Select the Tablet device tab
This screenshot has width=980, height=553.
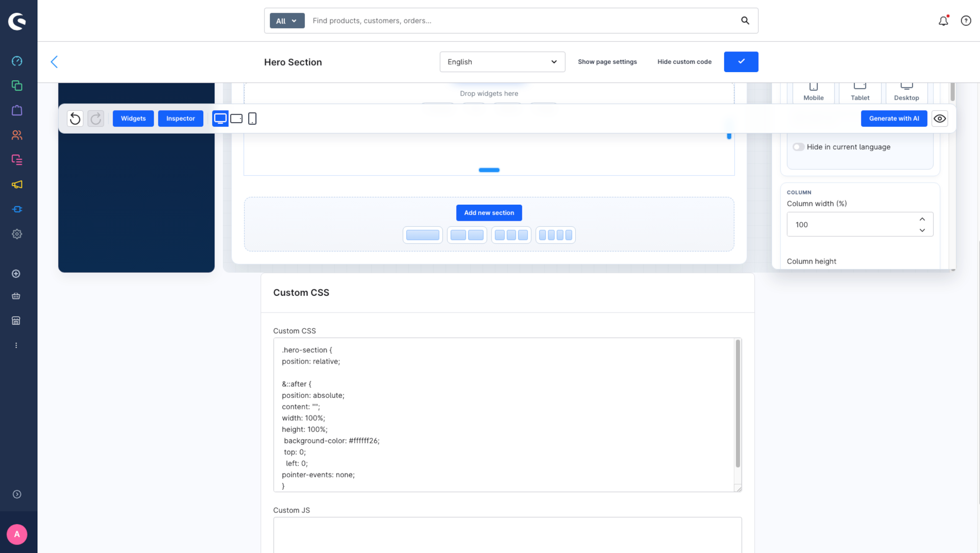click(860, 92)
